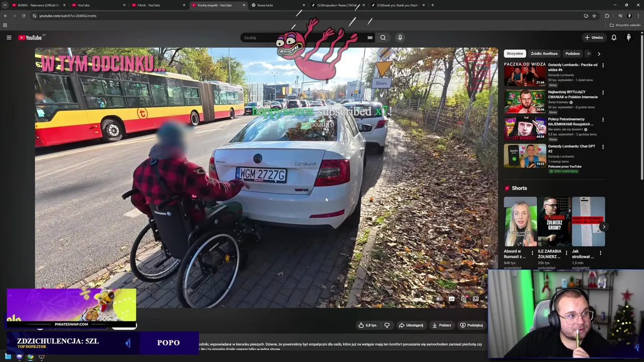Click the YouTube search magnifier button
Image resolution: width=644 pixels, height=362 pixels.
(x=383, y=38)
